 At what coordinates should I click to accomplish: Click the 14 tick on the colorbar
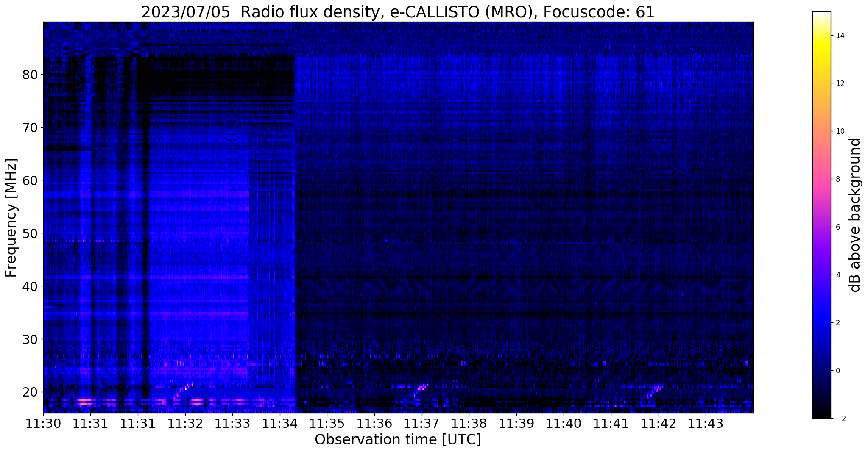[840, 36]
